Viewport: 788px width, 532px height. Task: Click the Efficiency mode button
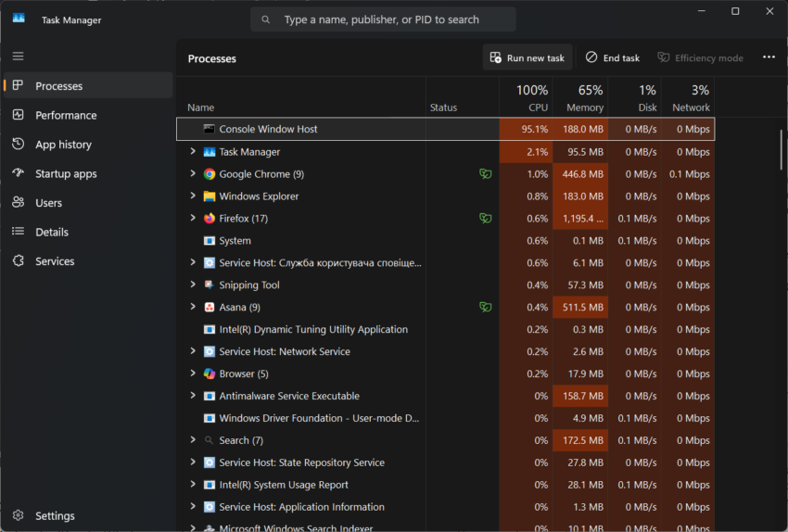pos(700,57)
